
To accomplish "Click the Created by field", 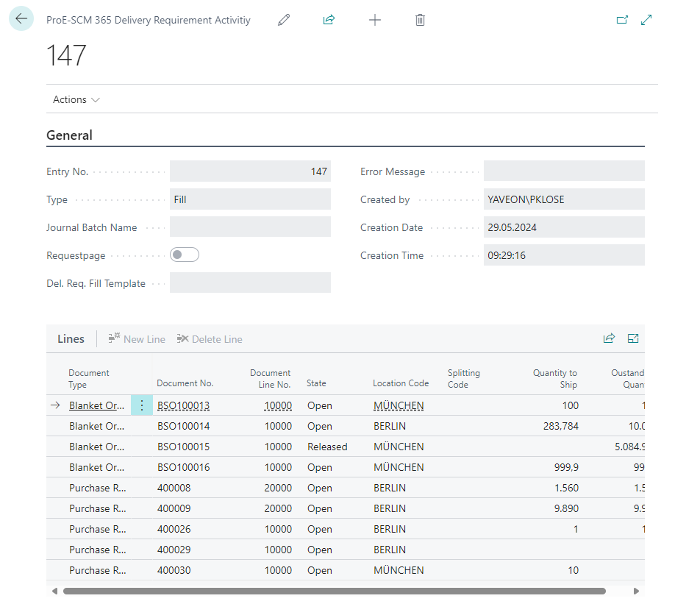I will click(x=564, y=199).
